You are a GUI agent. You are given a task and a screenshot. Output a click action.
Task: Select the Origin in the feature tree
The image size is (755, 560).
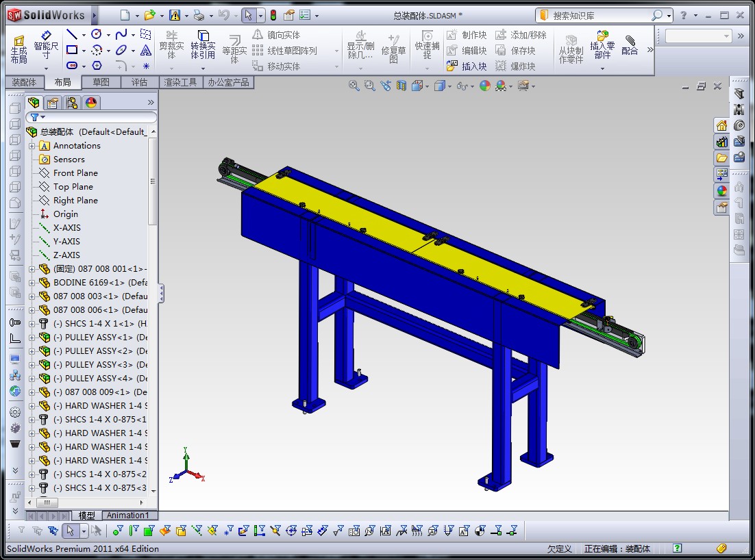click(x=65, y=214)
